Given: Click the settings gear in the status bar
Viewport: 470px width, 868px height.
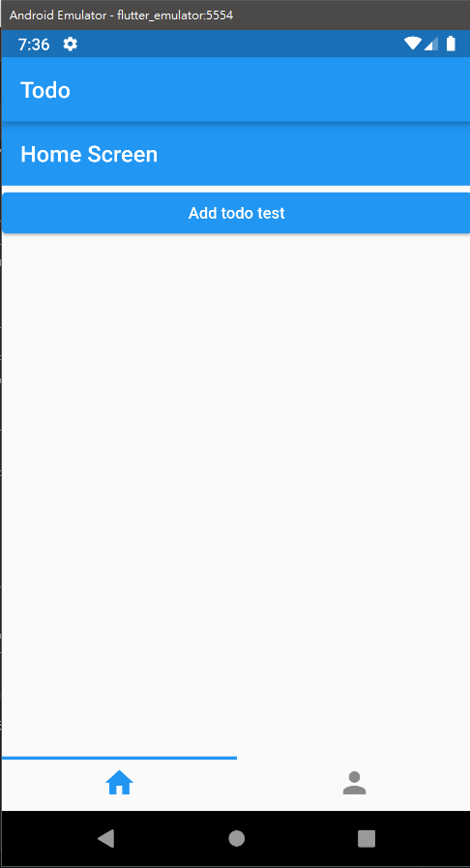Looking at the screenshot, I should (x=71, y=44).
